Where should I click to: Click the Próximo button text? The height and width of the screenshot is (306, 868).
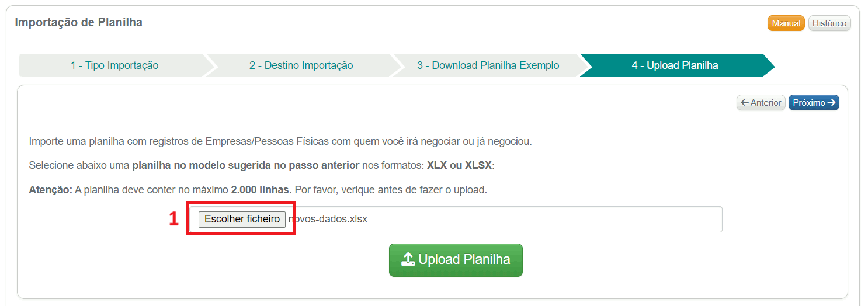(809, 103)
